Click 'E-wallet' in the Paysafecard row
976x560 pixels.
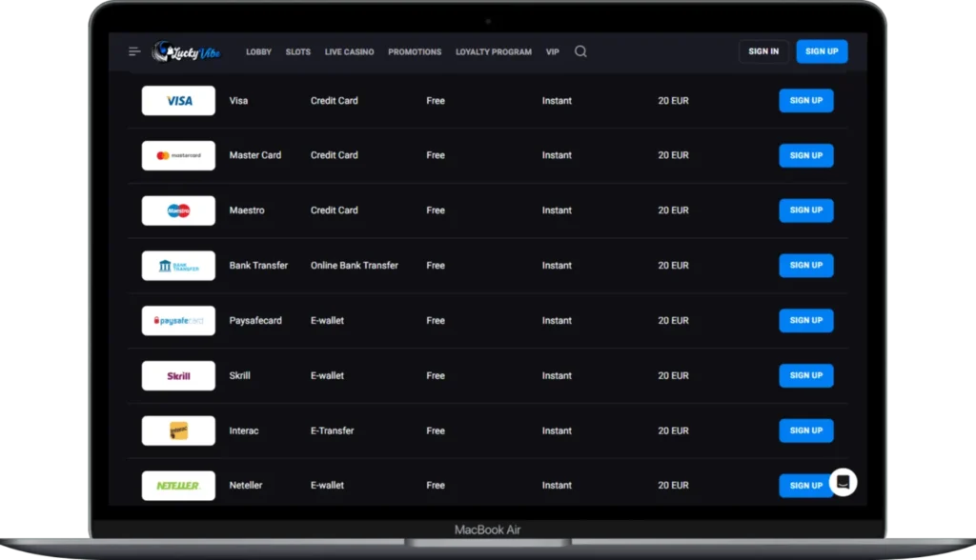tap(327, 320)
